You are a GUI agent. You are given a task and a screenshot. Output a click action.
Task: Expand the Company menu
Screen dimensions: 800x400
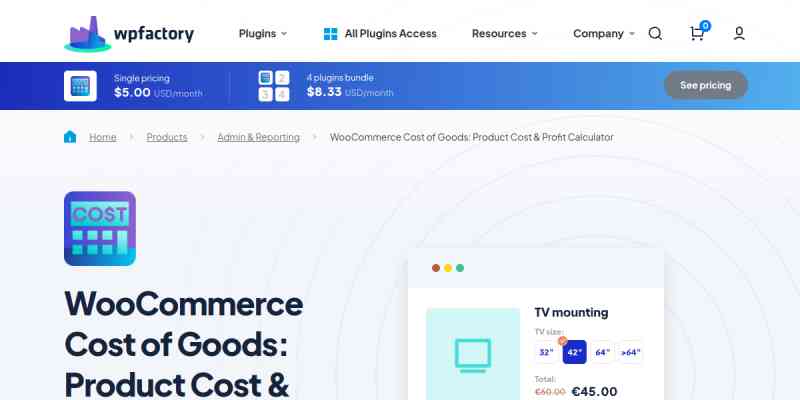pos(604,34)
